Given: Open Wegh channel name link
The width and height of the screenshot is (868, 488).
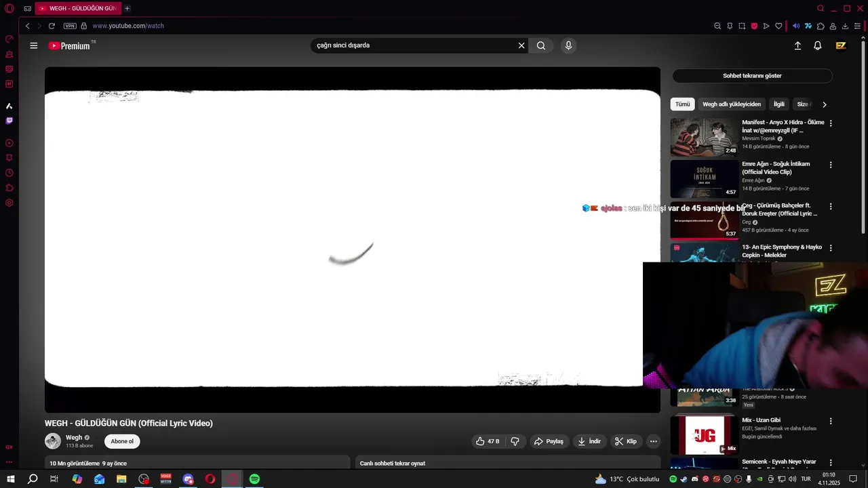Looking at the screenshot, I should [x=74, y=438].
